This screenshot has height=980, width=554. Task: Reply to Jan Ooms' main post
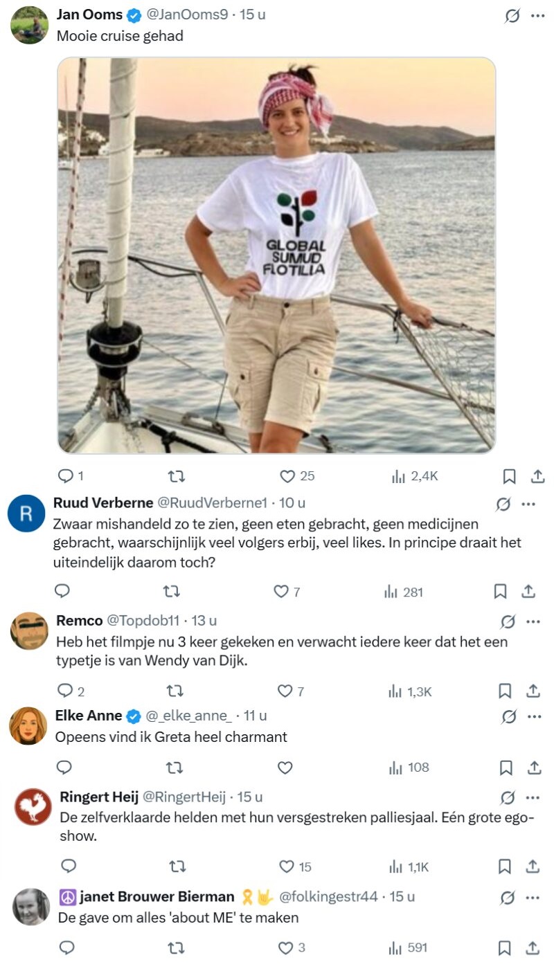64,476
